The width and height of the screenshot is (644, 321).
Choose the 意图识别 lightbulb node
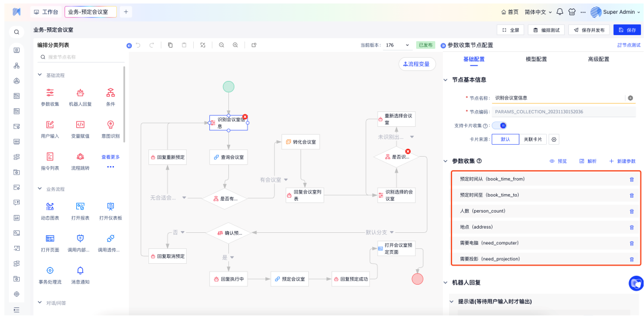click(x=110, y=124)
